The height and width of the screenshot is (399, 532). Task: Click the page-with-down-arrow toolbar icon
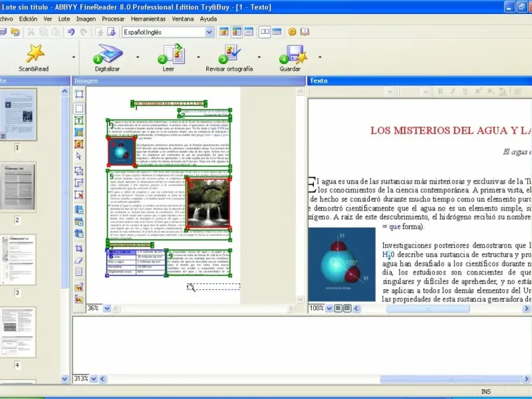pyautogui.click(x=111, y=32)
